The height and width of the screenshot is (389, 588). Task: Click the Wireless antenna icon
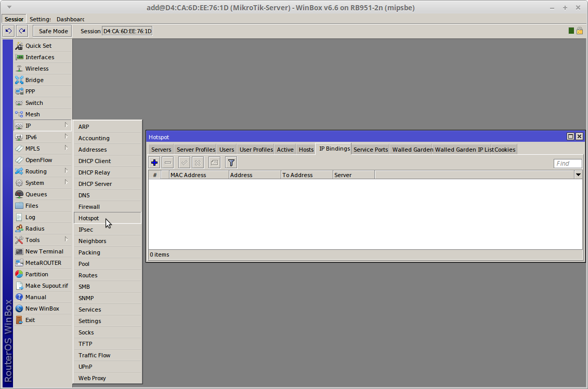(x=19, y=69)
